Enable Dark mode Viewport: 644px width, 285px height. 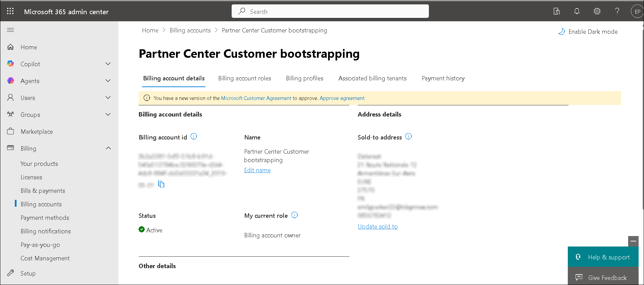tap(588, 32)
